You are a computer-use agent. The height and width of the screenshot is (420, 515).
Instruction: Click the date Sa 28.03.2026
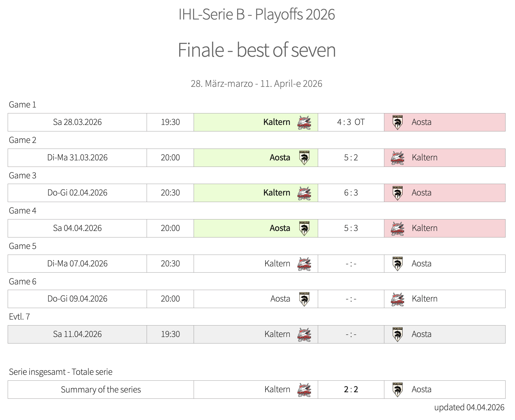(x=77, y=122)
